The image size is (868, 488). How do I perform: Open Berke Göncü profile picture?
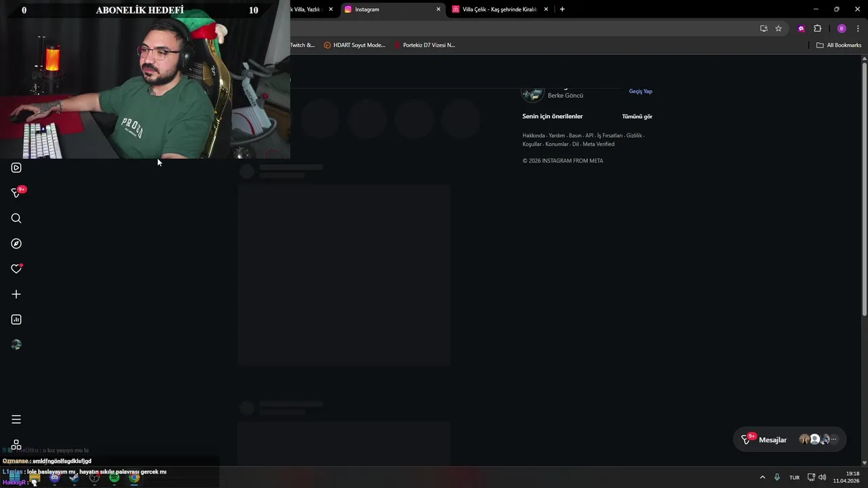coord(532,94)
